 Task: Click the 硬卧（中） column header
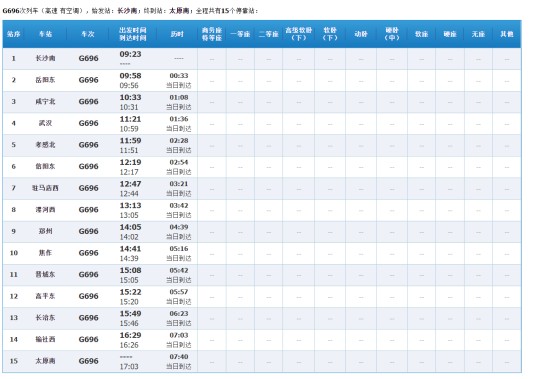click(392, 34)
